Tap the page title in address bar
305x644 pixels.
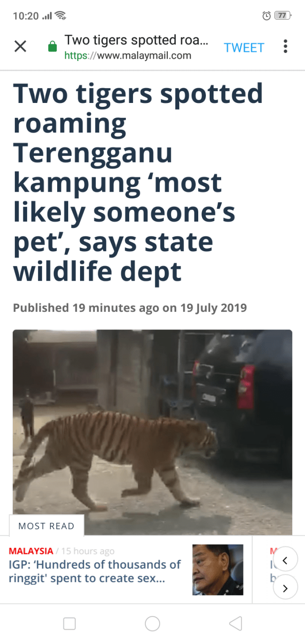tap(136, 40)
